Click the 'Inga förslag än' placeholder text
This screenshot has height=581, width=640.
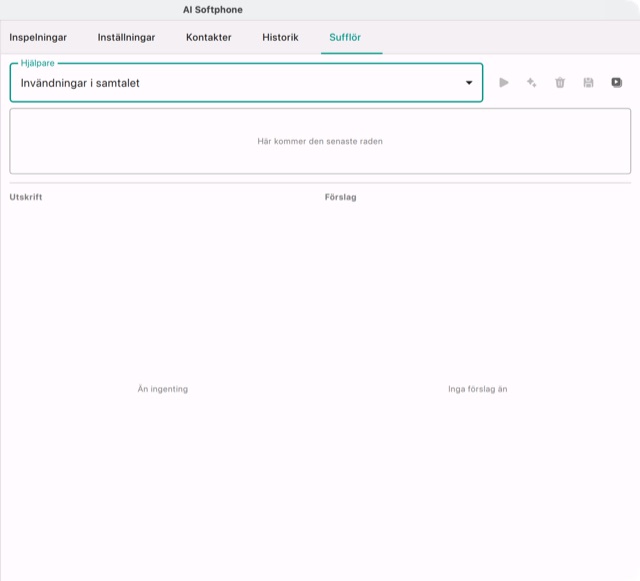pos(478,389)
